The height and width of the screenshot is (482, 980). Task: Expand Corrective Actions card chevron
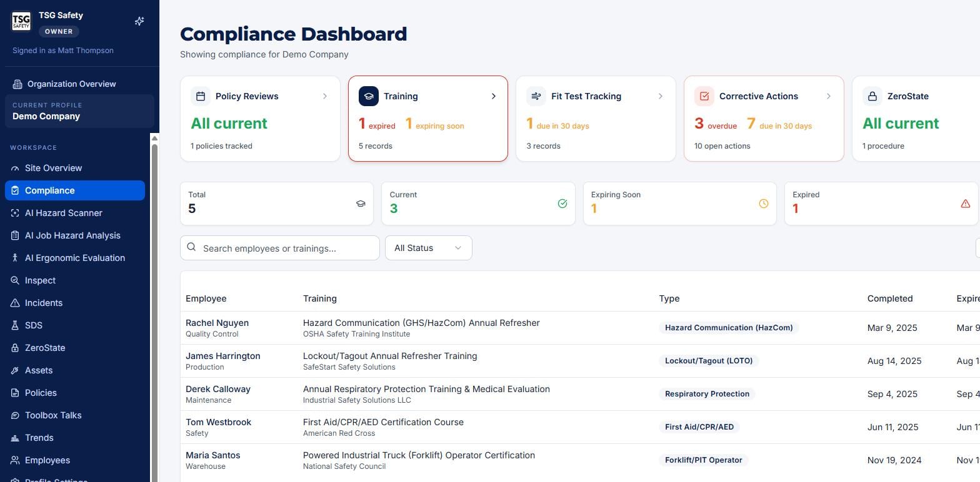tap(828, 96)
